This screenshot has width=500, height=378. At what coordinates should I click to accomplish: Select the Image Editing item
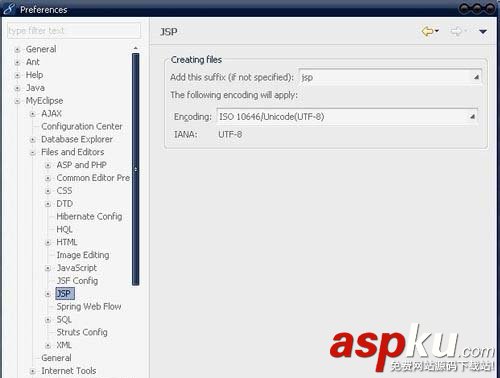coord(83,255)
